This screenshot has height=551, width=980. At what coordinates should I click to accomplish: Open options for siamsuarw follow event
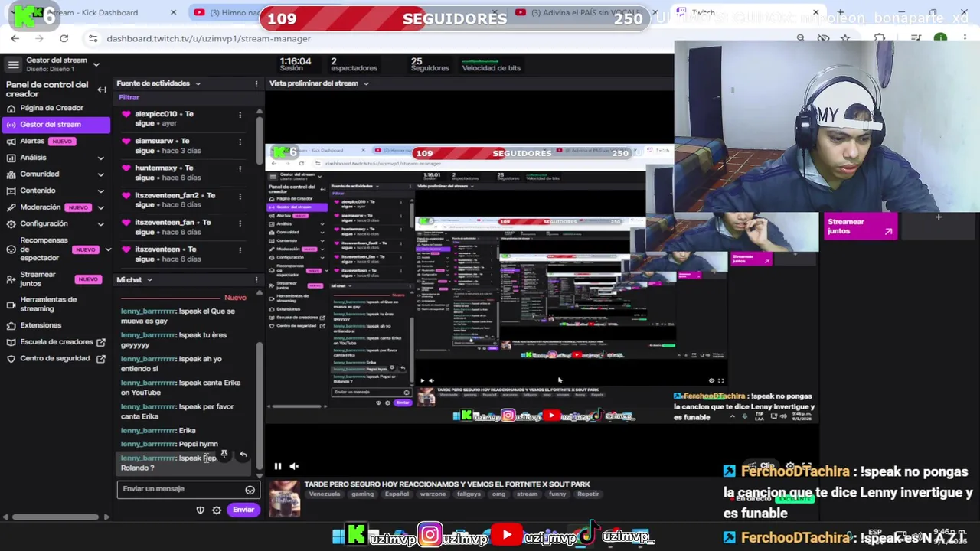click(240, 142)
